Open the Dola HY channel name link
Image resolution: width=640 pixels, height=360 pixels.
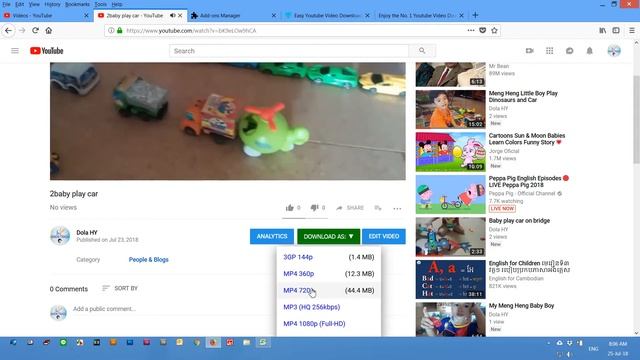(87, 232)
